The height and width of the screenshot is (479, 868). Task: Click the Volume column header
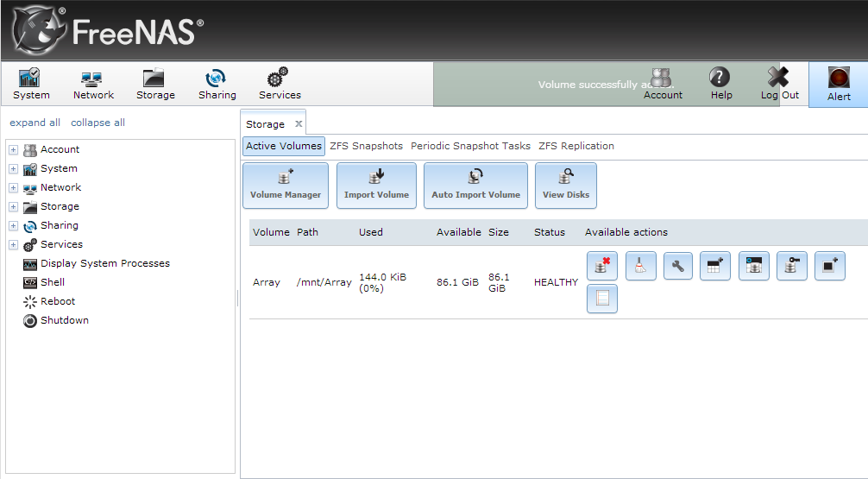coord(271,232)
